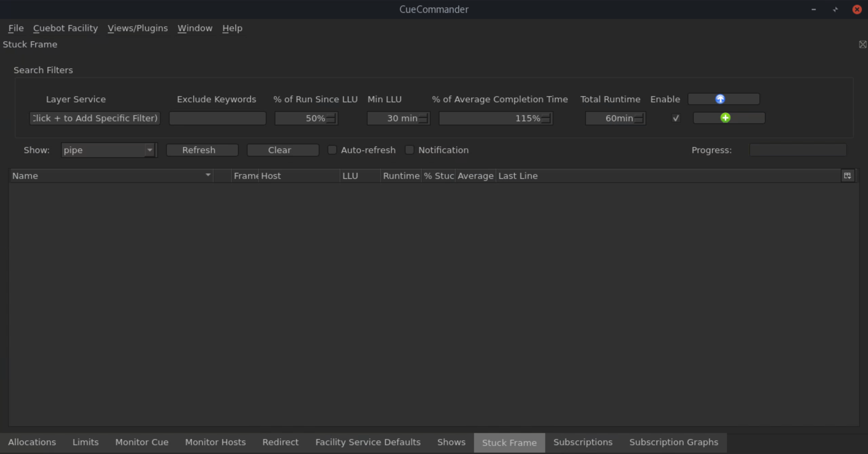The height and width of the screenshot is (454, 868).
Task: Sort by the Frame column header
Action: 245,176
